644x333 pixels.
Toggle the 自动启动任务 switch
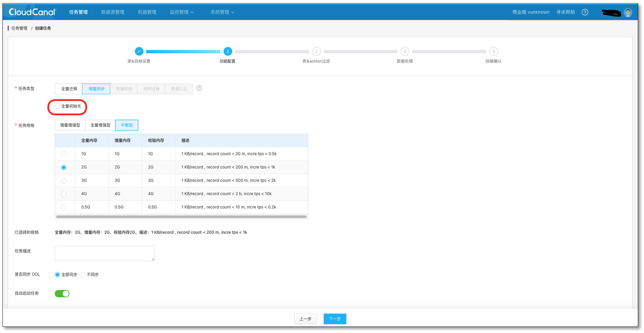click(62, 294)
